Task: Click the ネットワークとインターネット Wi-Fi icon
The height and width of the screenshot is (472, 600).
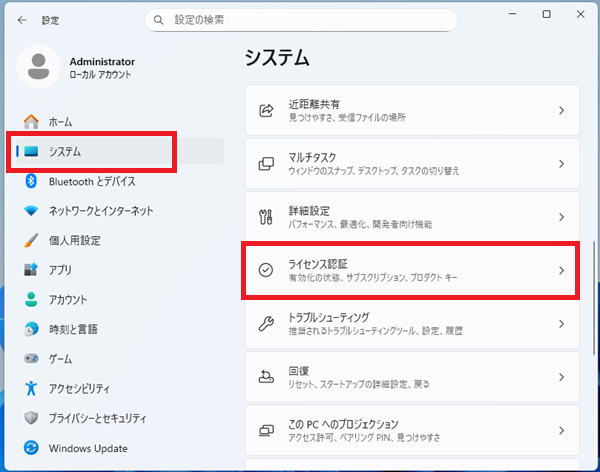Action: pos(31,211)
